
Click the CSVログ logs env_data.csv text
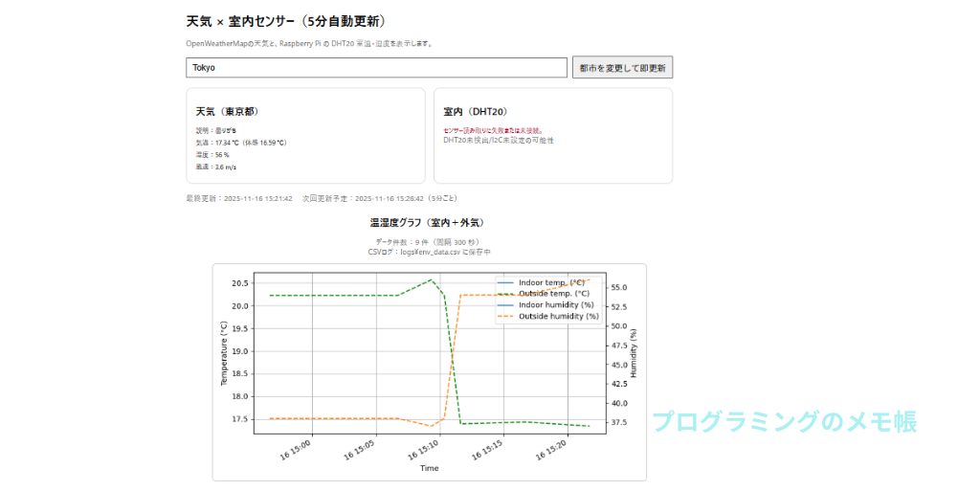click(429, 252)
